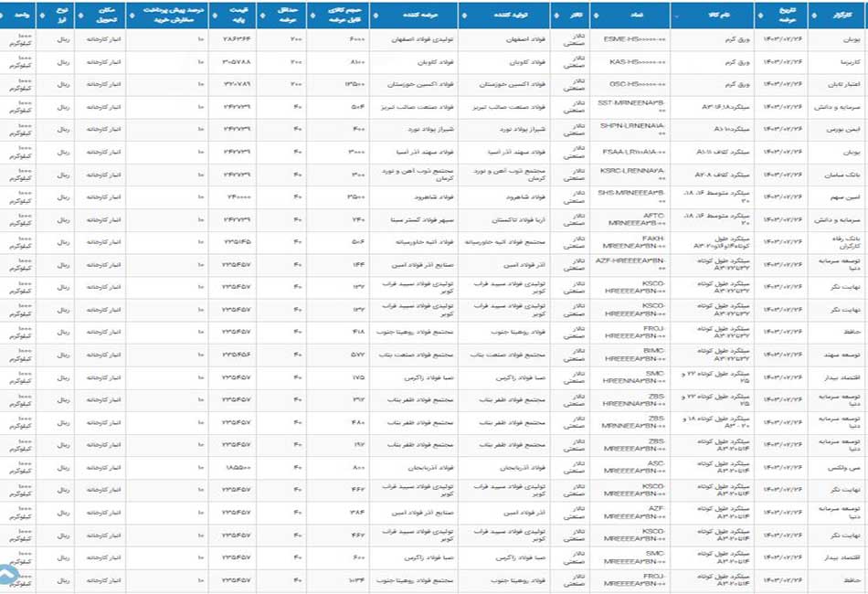
Task: Select the FAKH symbol cell
Action: click(630, 242)
